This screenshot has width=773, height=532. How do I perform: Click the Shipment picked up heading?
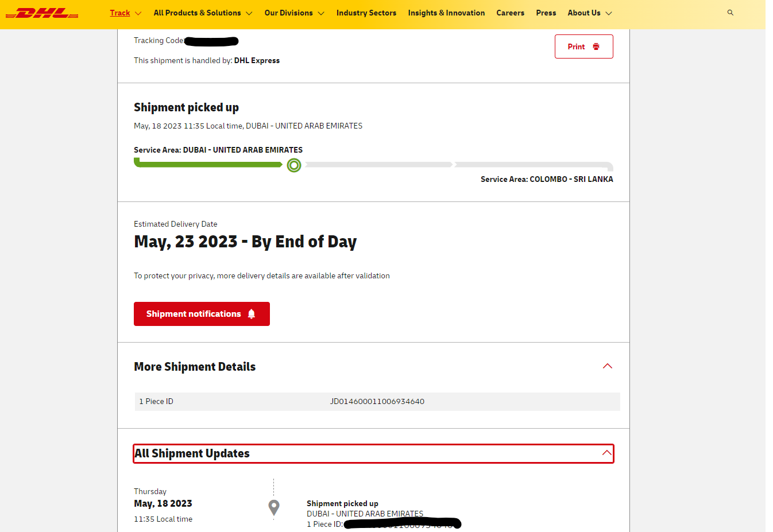(x=186, y=107)
